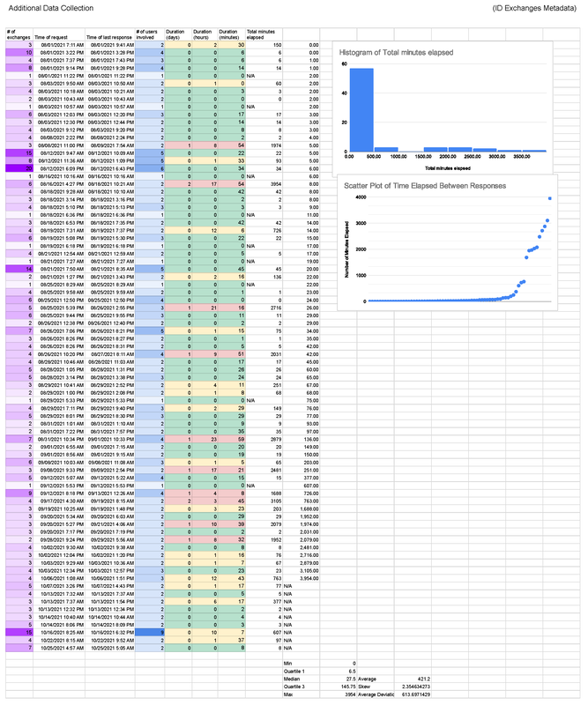Select the '08/16/2021 4:27 PM' request cell
This screenshot has width=588, height=705.
(x=59, y=184)
